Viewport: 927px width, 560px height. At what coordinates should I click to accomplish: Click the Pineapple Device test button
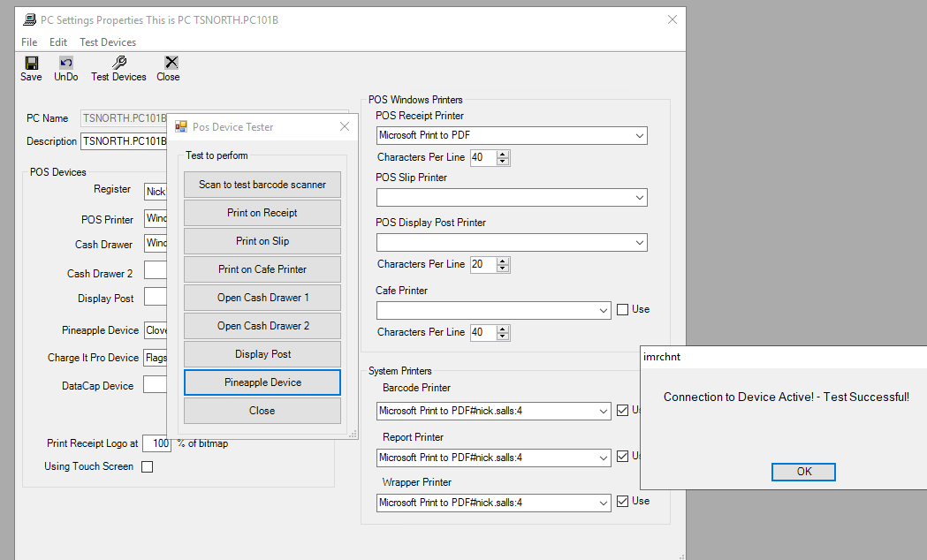pos(262,382)
